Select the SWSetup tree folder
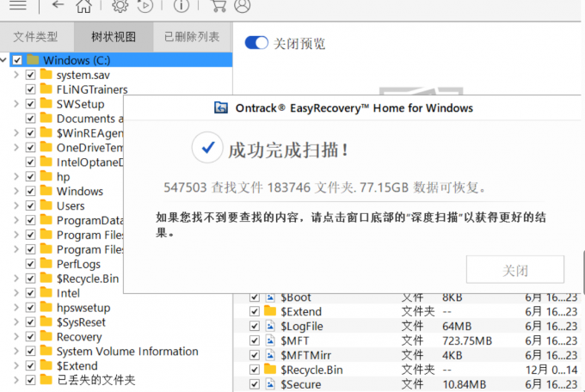The width and height of the screenshot is (585, 392). (80, 104)
